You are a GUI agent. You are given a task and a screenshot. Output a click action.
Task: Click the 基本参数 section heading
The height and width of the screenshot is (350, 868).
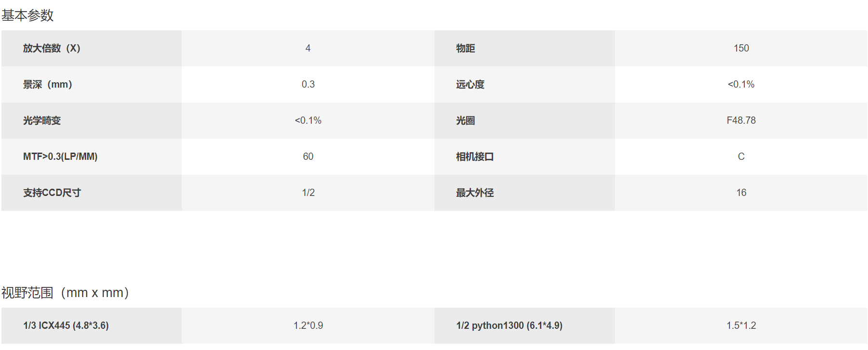pos(27,15)
